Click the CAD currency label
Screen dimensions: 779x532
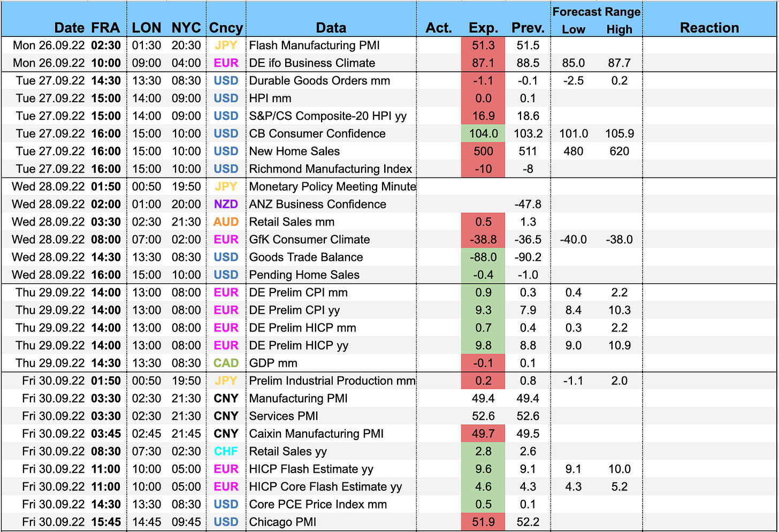point(226,363)
